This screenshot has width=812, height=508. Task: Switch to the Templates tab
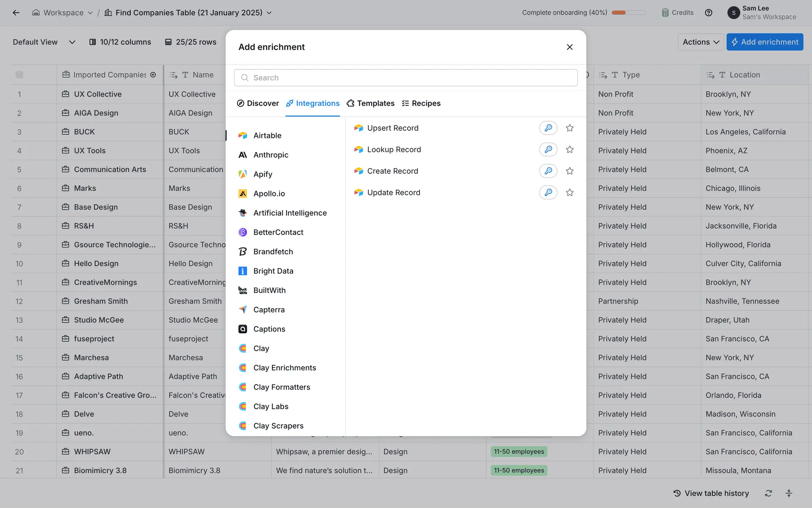click(370, 103)
